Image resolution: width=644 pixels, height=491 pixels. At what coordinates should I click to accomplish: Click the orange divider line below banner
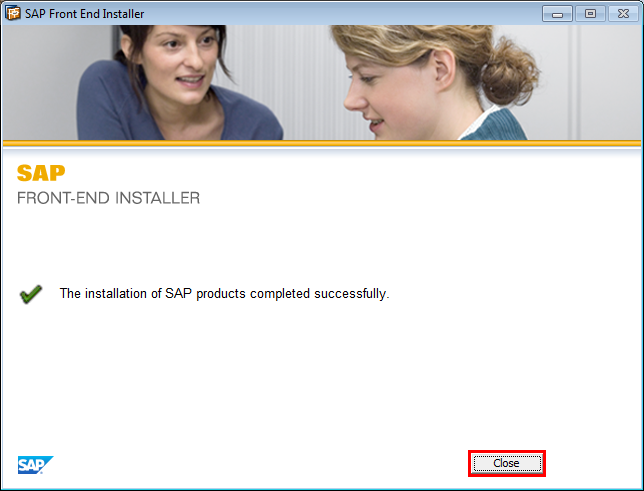click(x=322, y=144)
